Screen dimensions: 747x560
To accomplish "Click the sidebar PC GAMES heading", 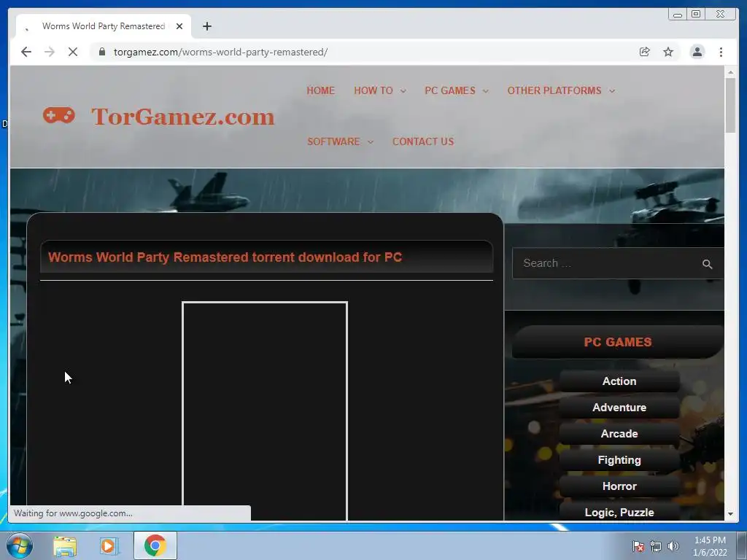I will (618, 342).
